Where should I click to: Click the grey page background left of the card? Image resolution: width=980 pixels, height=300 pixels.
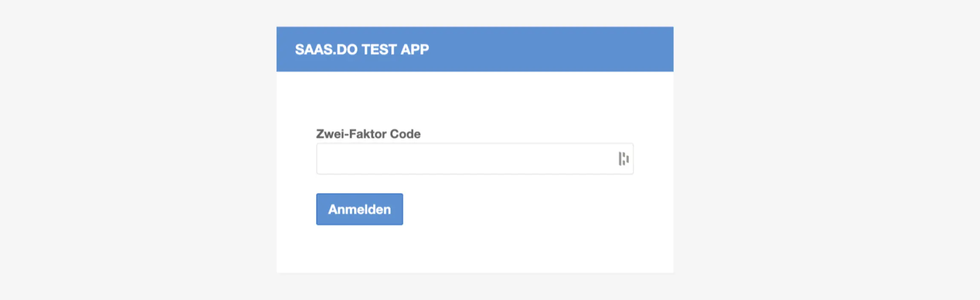(136, 149)
